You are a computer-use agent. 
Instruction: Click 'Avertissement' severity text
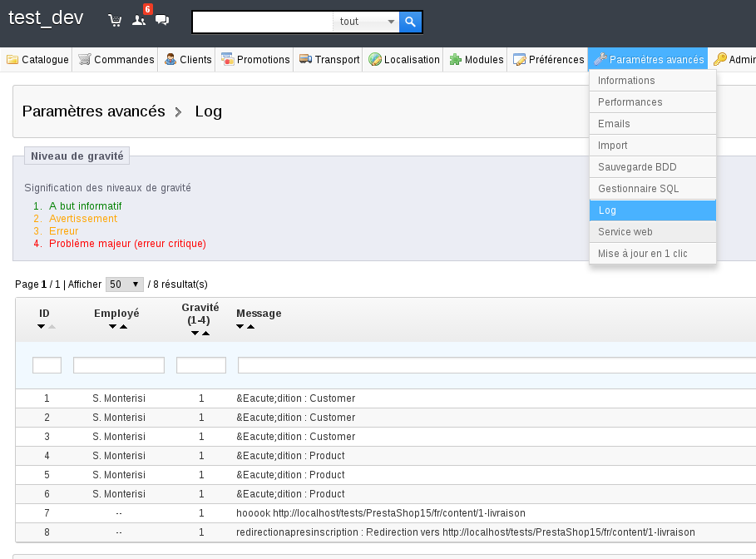click(x=83, y=219)
